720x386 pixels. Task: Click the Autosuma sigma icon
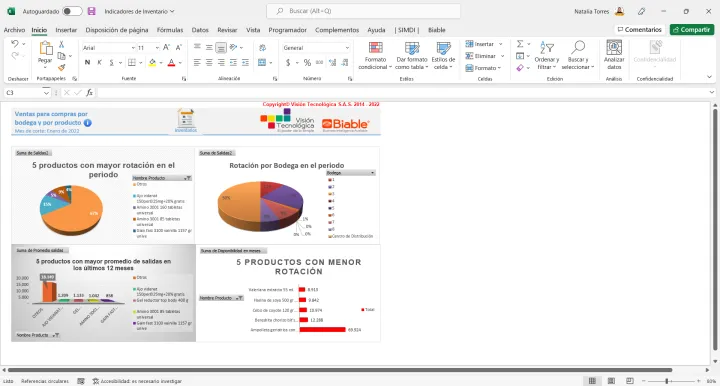point(520,44)
